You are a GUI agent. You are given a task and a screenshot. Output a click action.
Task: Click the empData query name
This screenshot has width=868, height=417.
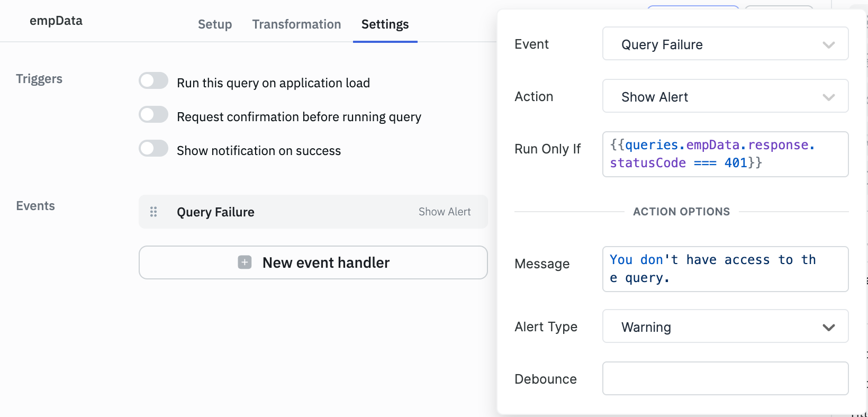[56, 21]
